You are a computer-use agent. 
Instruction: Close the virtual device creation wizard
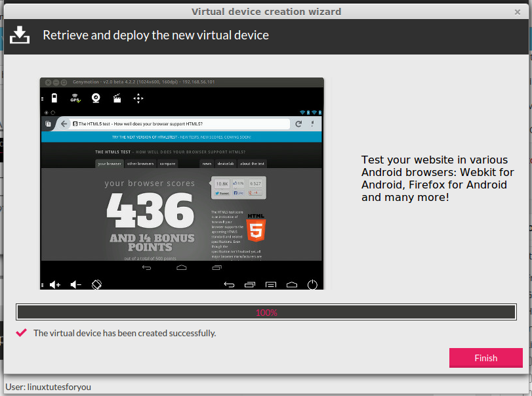[x=518, y=12]
